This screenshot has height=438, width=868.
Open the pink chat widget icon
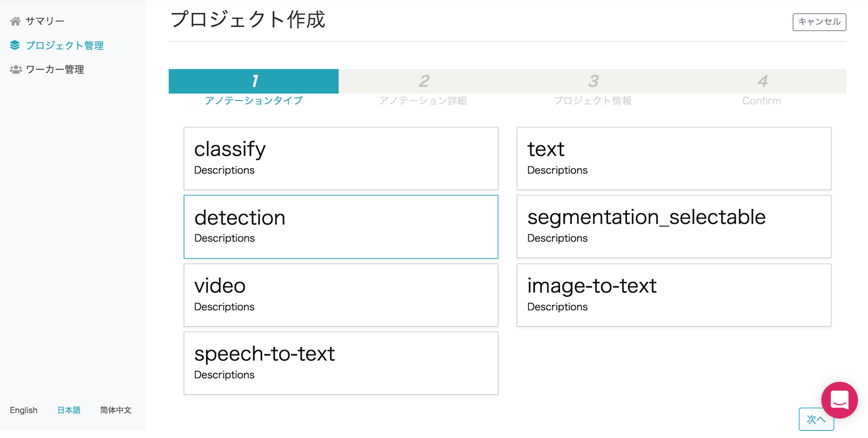[839, 400]
